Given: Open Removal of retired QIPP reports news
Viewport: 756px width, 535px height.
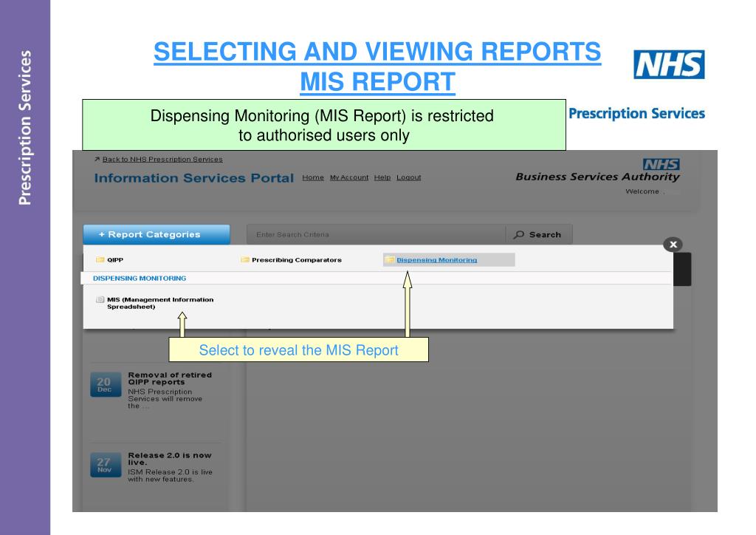Looking at the screenshot, I should [170, 378].
